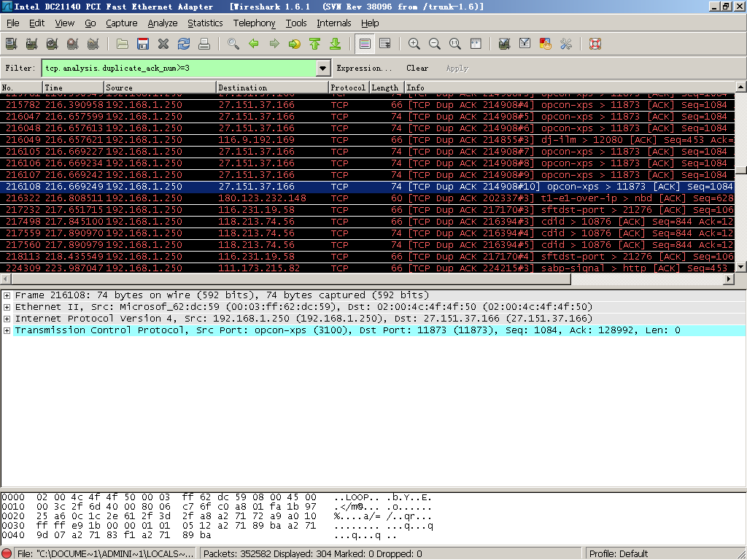Reload this capture file
This screenshot has width=747, height=560.
[184, 44]
